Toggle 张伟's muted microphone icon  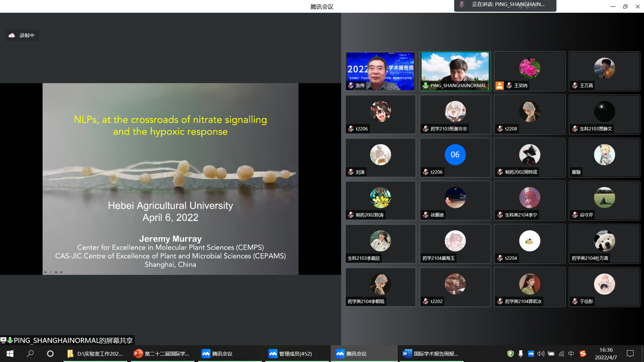click(351, 85)
